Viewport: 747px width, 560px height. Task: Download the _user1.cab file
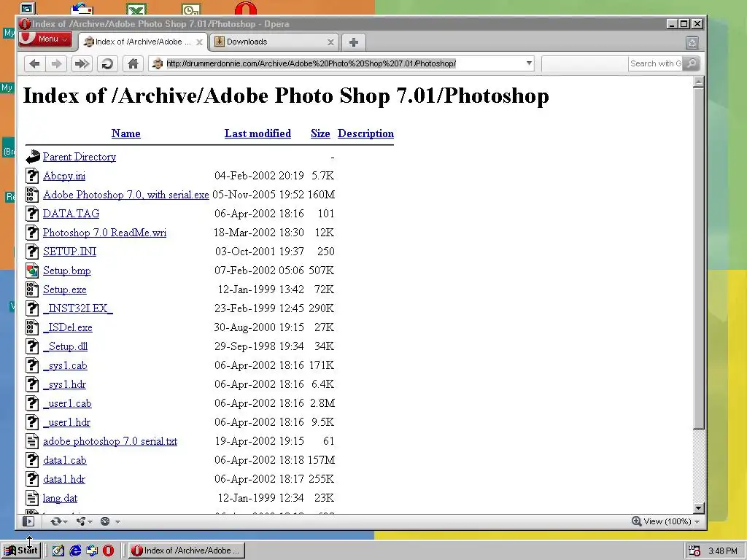(x=67, y=403)
